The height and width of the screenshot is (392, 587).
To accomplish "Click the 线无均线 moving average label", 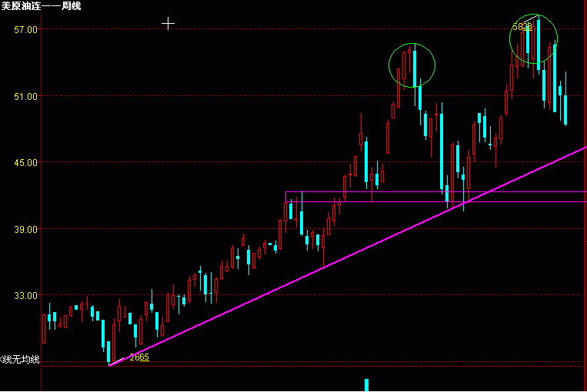I will tap(20, 360).
